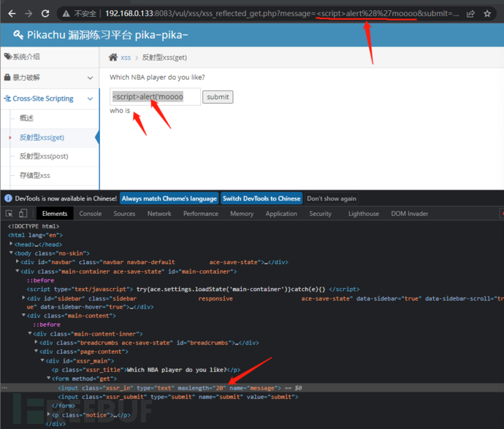The image size is (504, 429).
Task: Open the Lighthouse tab
Action: (364, 214)
